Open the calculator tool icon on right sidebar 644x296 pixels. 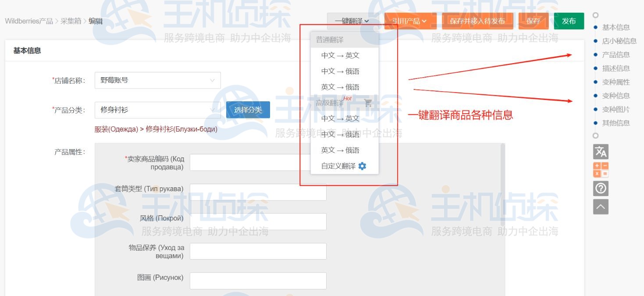pyautogui.click(x=601, y=170)
